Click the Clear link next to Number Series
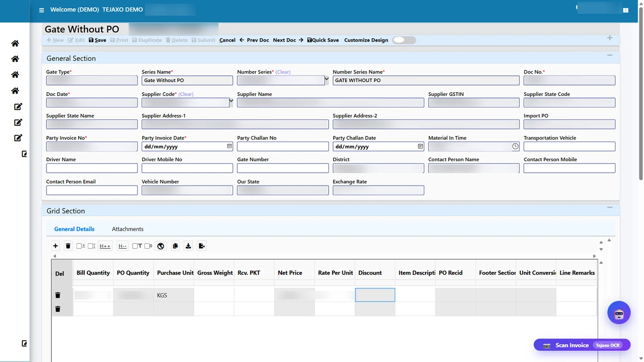 pyautogui.click(x=283, y=72)
